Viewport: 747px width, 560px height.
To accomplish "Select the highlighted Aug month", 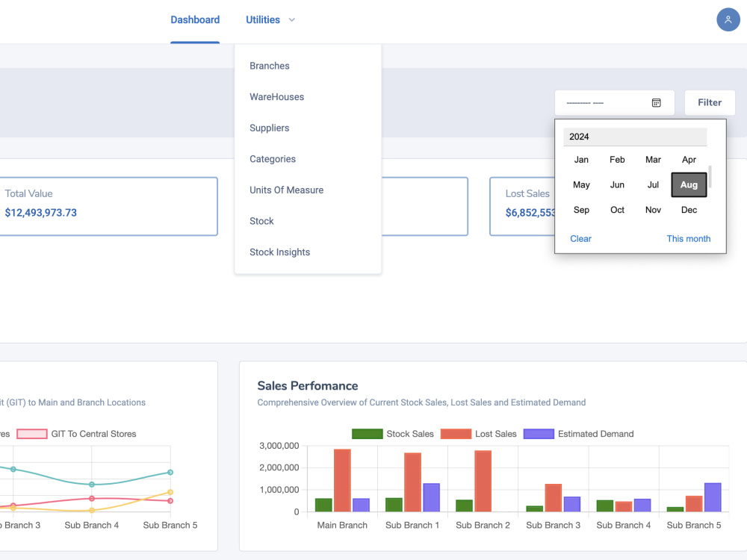I will [x=689, y=184].
